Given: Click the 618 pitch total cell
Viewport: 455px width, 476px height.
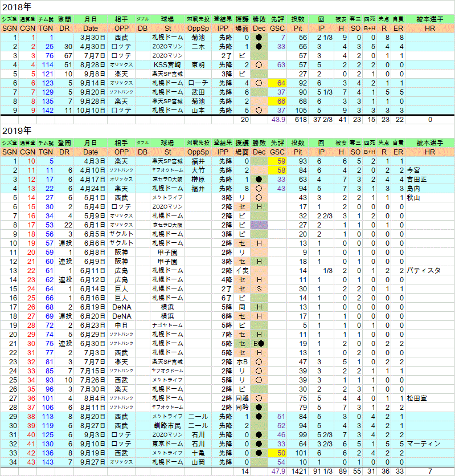Looking at the screenshot, I should pos(298,120).
